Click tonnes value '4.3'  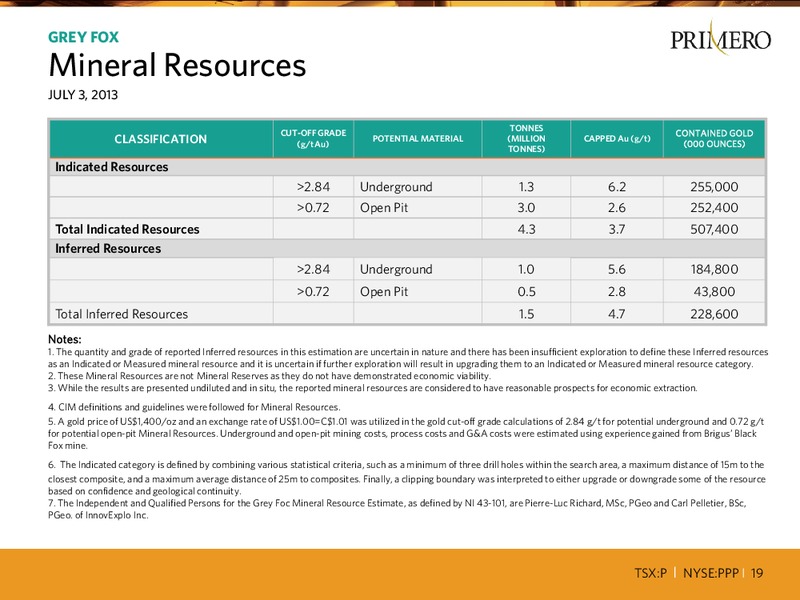(526, 229)
